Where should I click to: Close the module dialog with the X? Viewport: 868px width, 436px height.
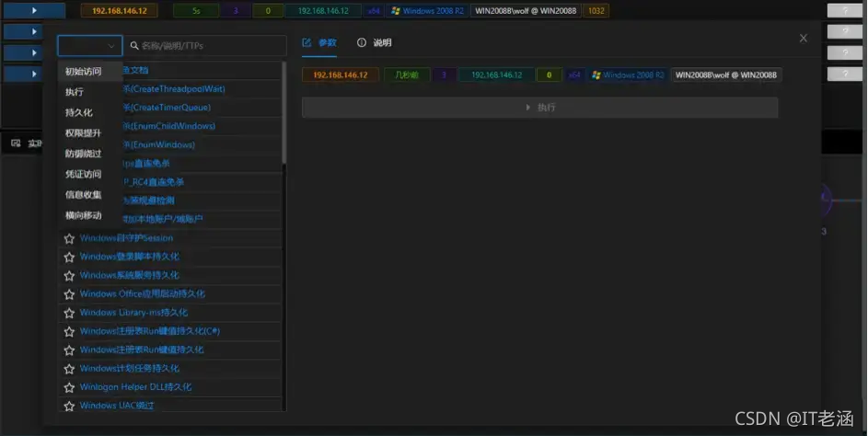click(804, 39)
